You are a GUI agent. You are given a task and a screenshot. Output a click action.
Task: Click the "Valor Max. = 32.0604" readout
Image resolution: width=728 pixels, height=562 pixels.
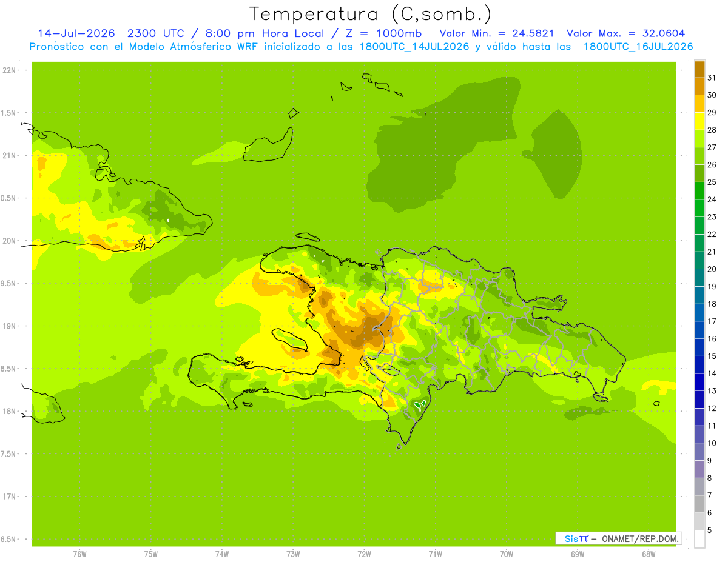tap(625, 33)
